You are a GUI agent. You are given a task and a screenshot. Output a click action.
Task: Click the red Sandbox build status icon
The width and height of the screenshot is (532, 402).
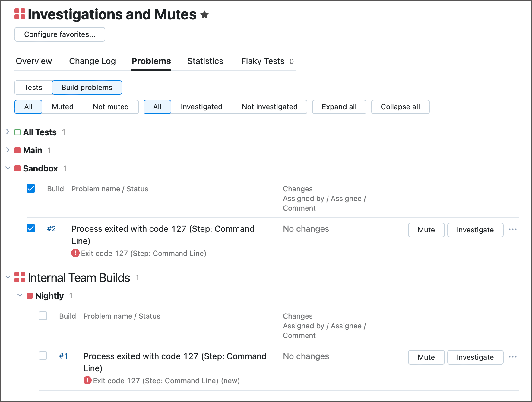(x=17, y=168)
